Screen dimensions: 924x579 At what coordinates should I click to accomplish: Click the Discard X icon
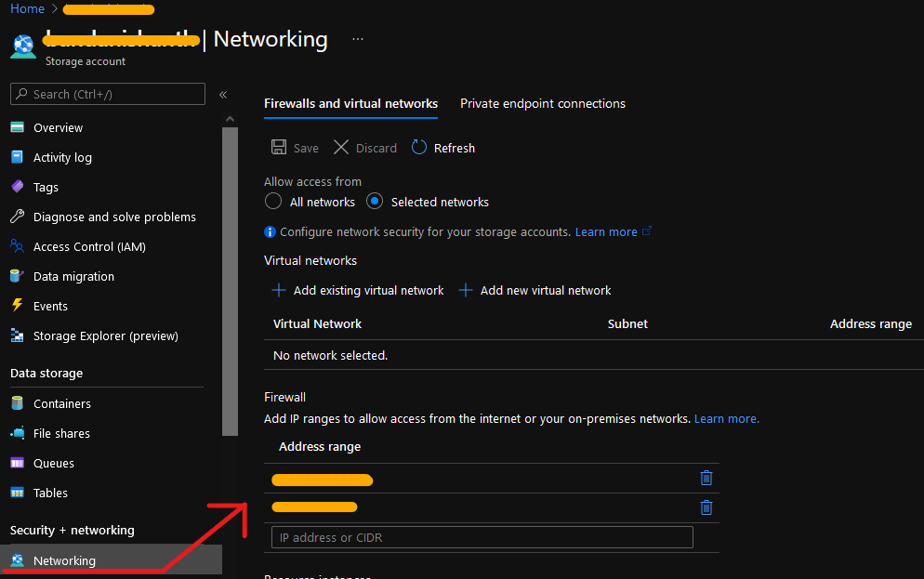pos(341,147)
